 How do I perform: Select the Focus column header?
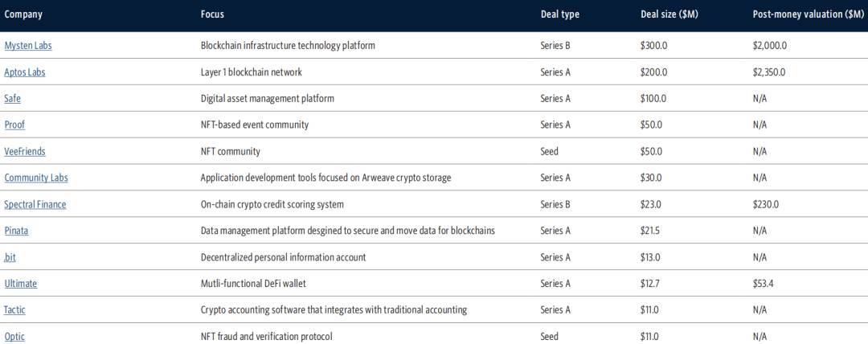(x=212, y=15)
